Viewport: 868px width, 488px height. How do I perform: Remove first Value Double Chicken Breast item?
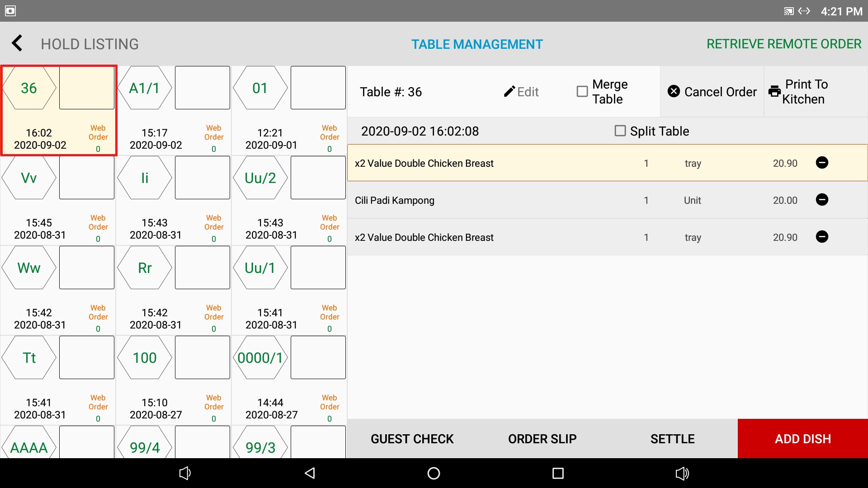(x=822, y=163)
